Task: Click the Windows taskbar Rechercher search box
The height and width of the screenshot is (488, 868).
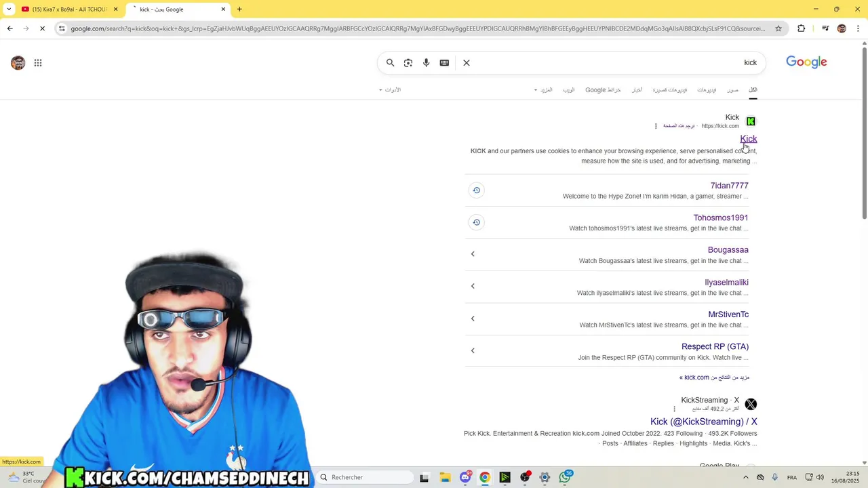Action: (365, 477)
